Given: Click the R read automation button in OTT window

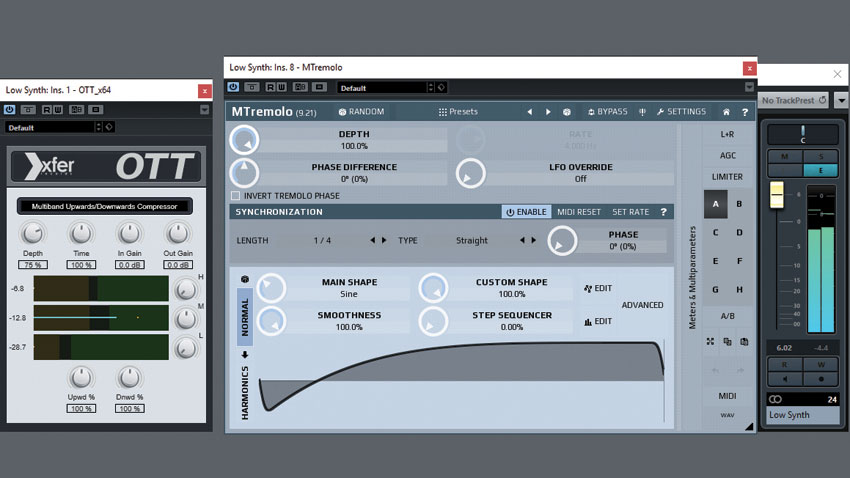Looking at the screenshot, I should 47,109.
